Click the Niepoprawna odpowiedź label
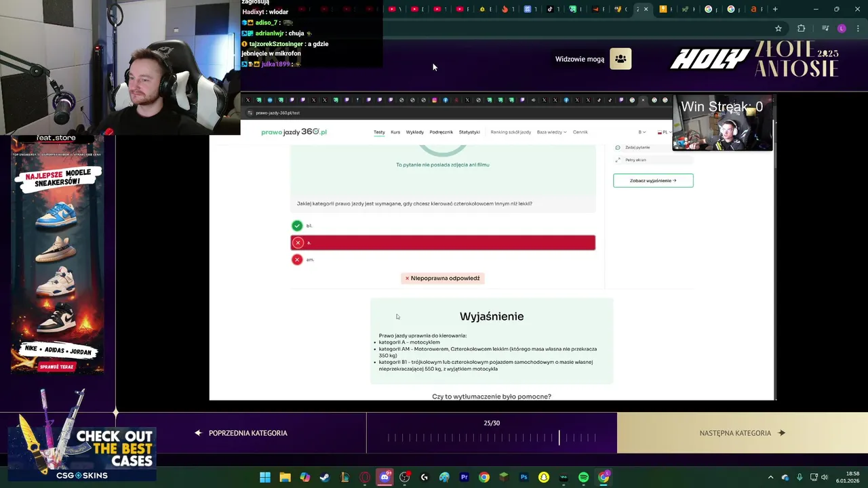 click(442, 278)
